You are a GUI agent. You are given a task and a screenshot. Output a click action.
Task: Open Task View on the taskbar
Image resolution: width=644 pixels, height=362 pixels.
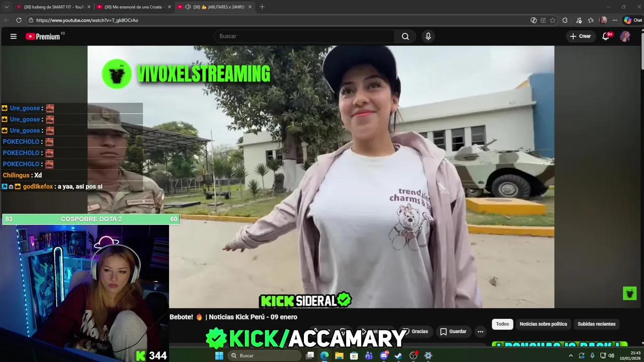(310, 355)
